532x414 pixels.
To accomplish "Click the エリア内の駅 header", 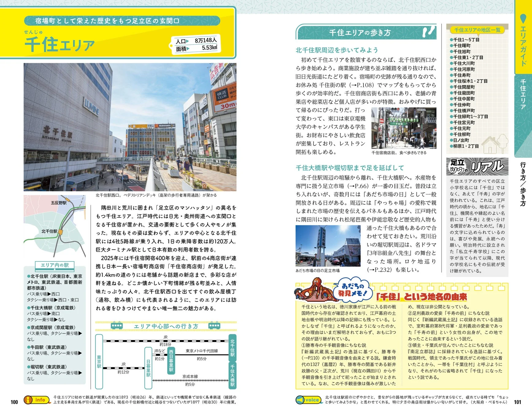I will pyautogui.click(x=55, y=265).
